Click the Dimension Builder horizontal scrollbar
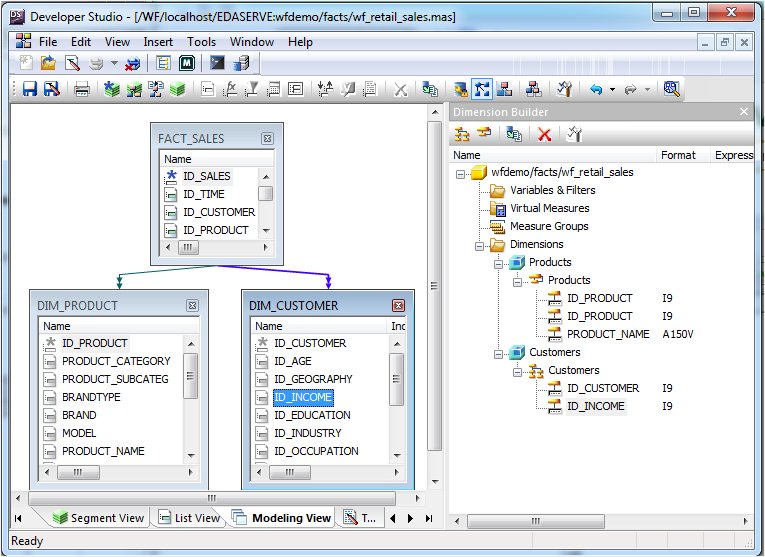Screen dimensions: 765x557 (536, 521)
